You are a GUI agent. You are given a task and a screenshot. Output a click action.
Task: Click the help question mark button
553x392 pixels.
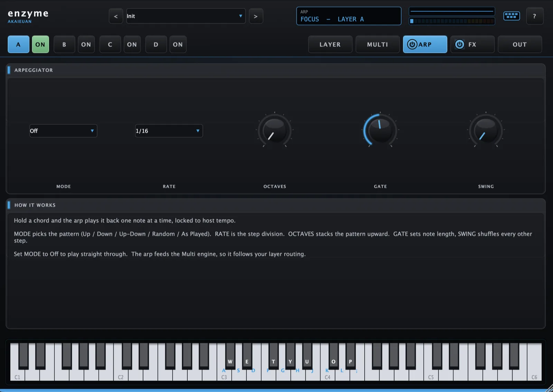(x=534, y=16)
